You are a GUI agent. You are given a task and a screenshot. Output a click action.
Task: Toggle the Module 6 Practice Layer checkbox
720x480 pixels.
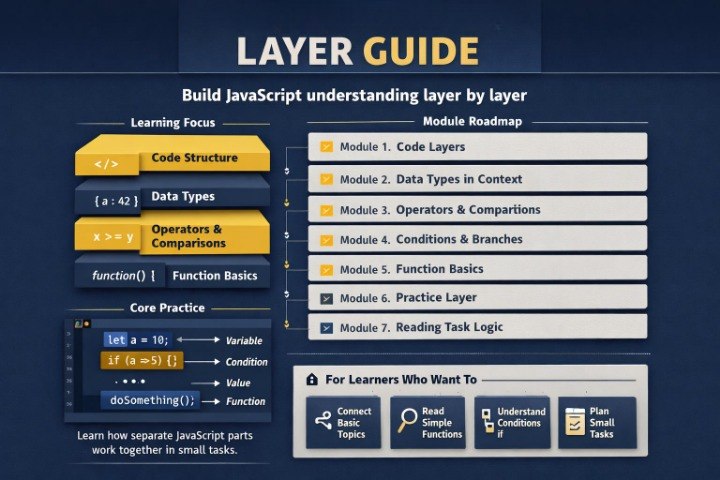[326, 299]
